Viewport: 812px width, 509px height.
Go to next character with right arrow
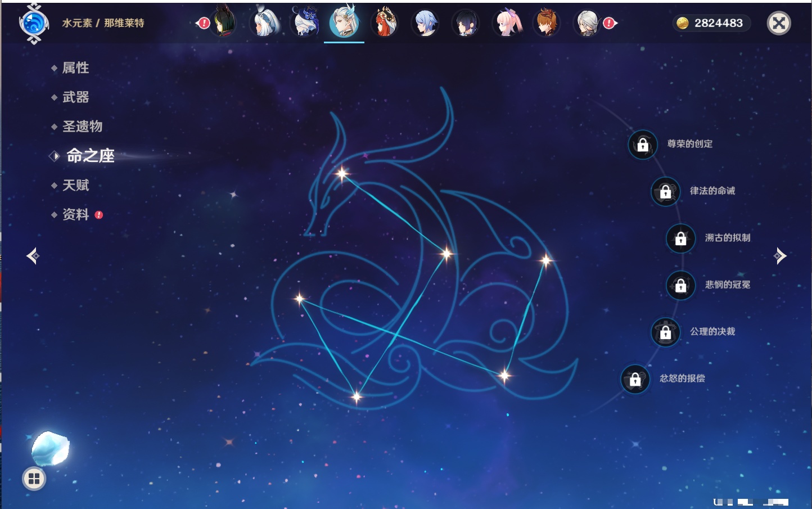tap(780, 256)
